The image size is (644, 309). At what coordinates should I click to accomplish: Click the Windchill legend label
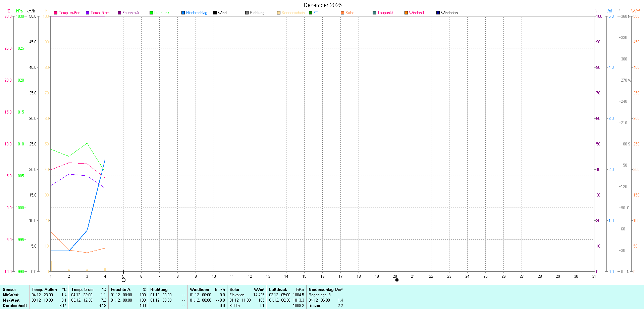(x=416, y=13)
